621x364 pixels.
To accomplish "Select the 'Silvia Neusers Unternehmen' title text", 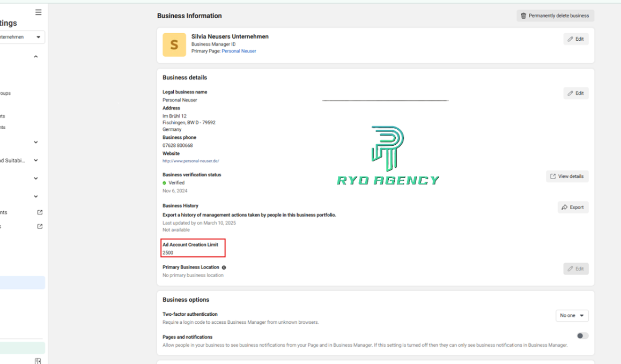I will [230, 36].
